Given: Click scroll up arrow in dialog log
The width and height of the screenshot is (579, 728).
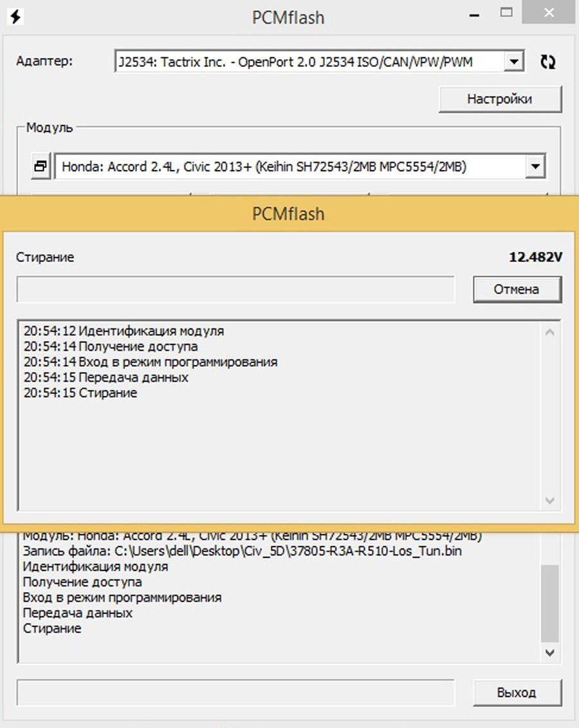Looking at the screenshot, I should click(x=550, y=332).
